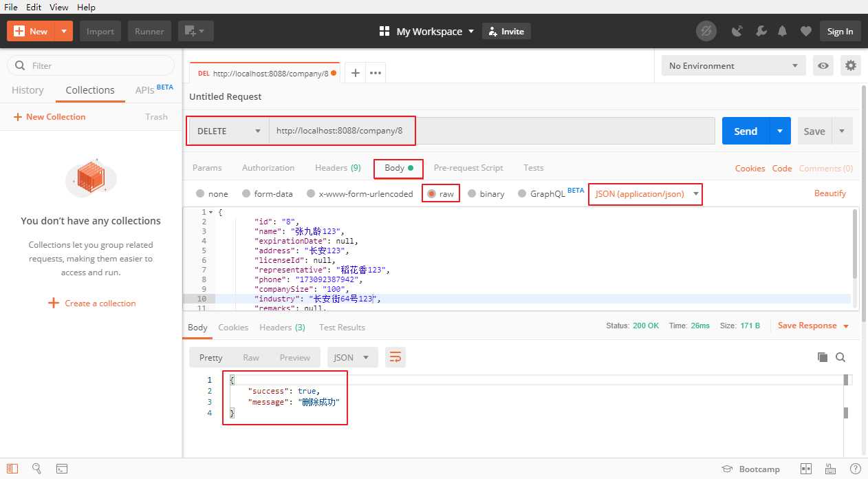868x479 pixels.
Task: Click the Beautify link
Action: point(830,193)
